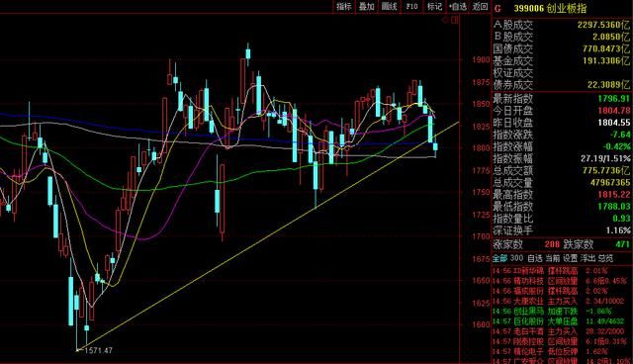The height and width of the screenshot is (364, 633).
Task: Open the 指标 indicator toolbar button
Action: (x=344, y=7)
